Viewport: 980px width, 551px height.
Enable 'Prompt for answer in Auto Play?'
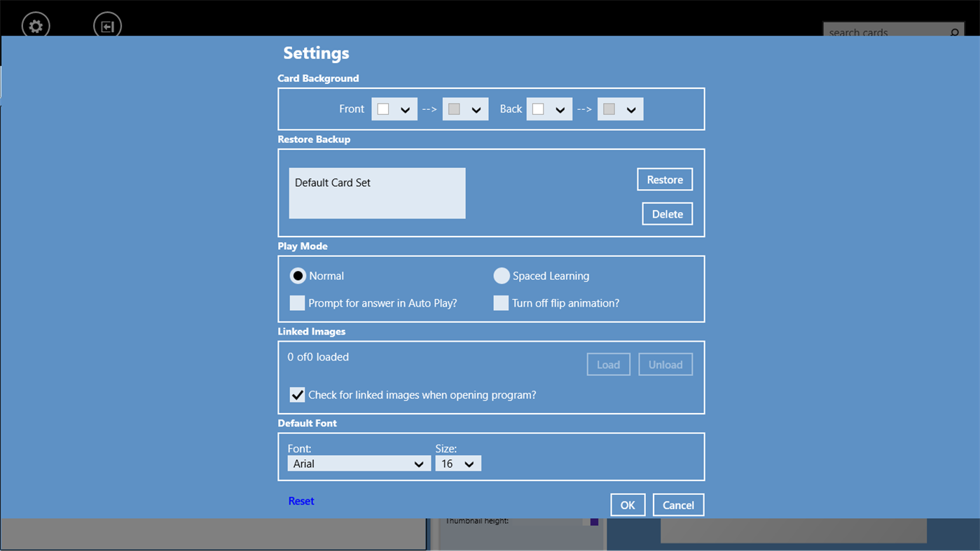pyautogui.click(x=297, y=302)
